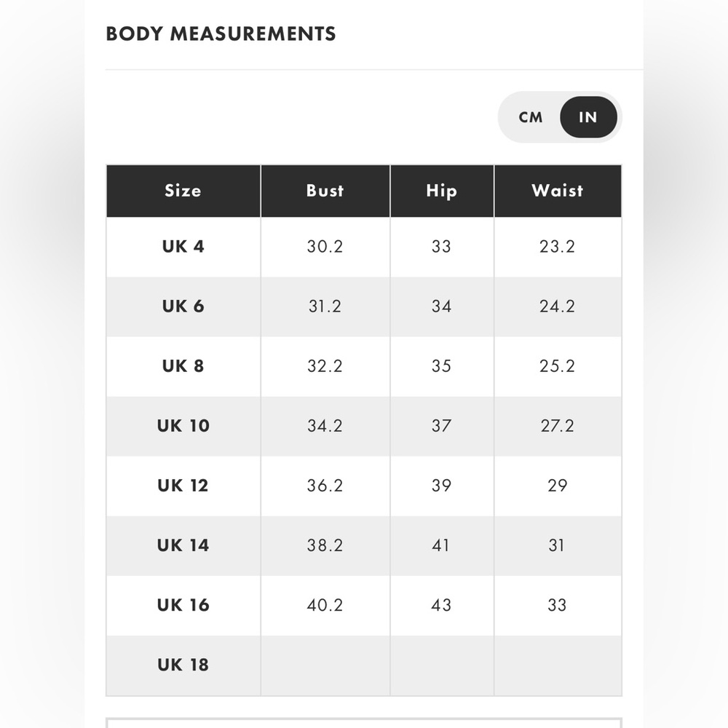Select the UK 18 size label
Screen dimensions: 728x728
(x=183, y=665)
